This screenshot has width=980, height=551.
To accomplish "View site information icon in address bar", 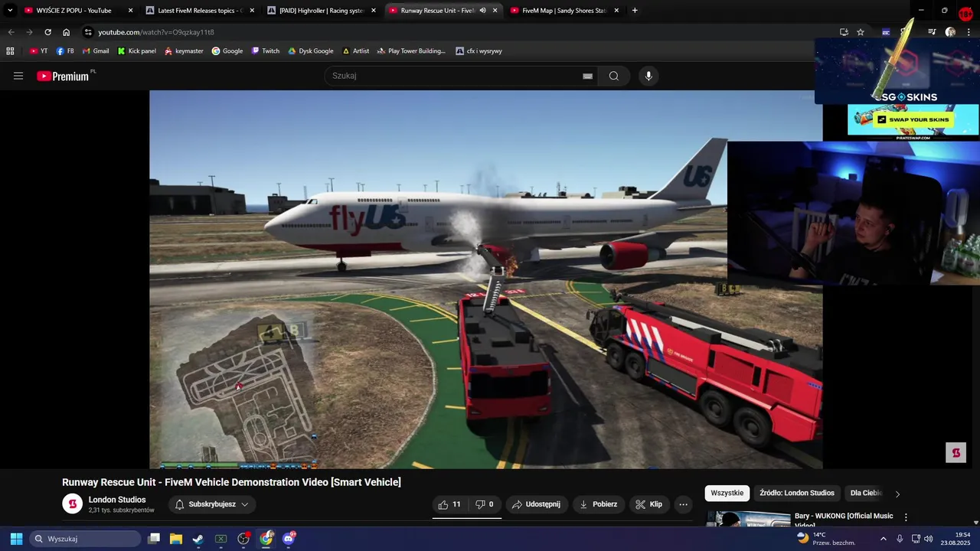I will tap(88, 32).
